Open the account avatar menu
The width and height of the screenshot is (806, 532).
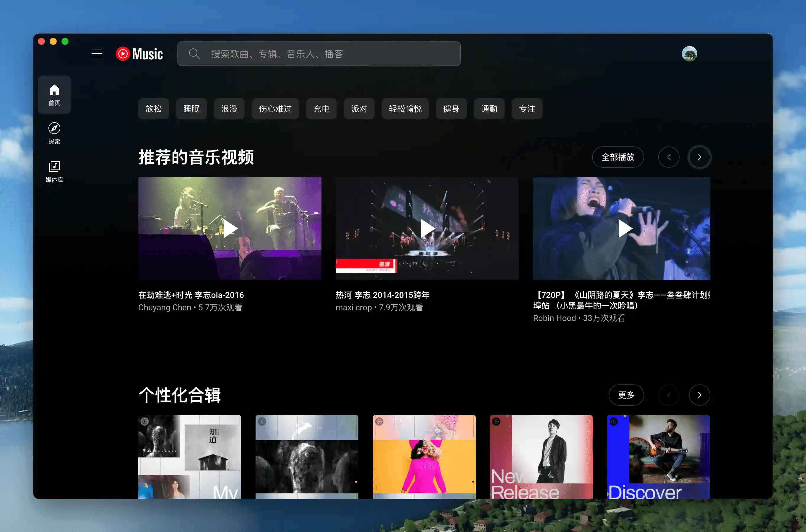(689, 54)
